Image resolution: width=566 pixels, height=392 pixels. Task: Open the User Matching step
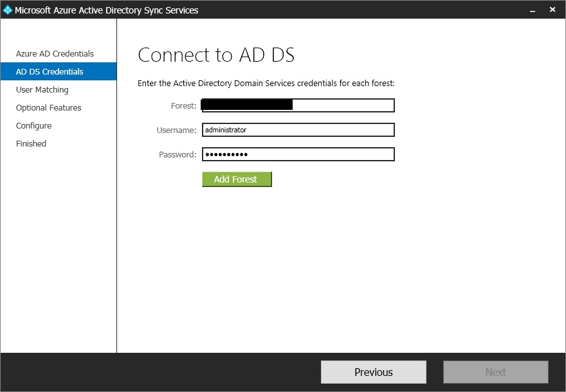click(x=42, y=90)
